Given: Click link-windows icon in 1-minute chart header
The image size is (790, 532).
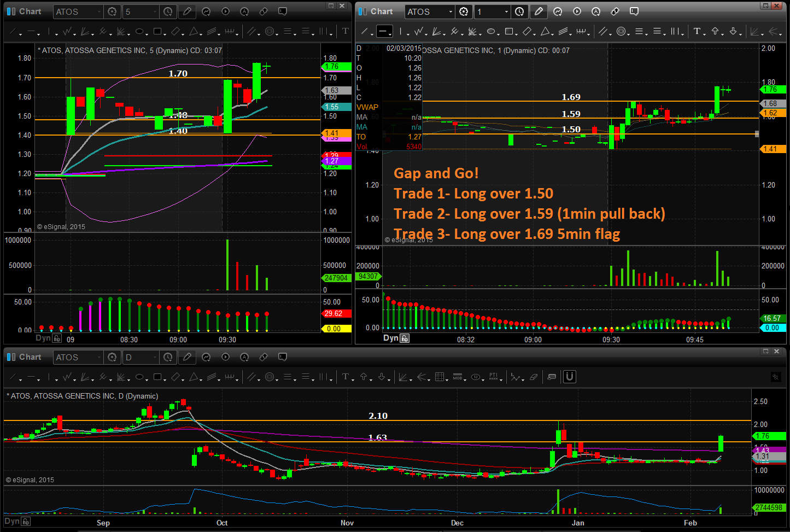Looking at the screenshot, I should pyautogui.click(x=615, y=11).
